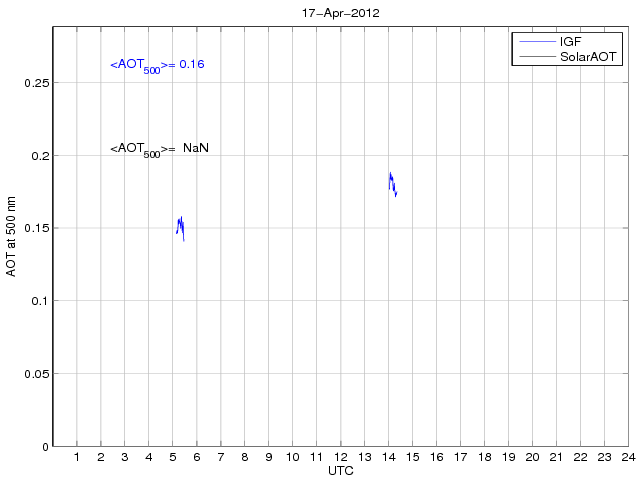Click x-axis tick label 16

point(437,457)
